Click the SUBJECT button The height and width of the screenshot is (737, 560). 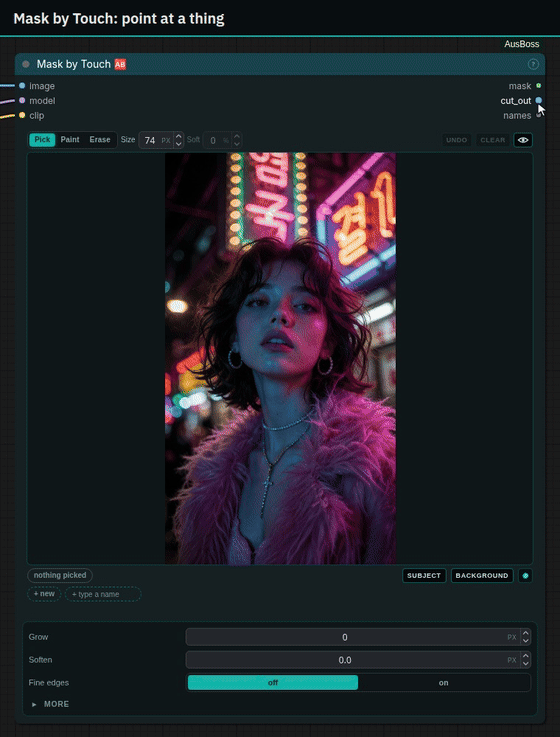coord(424,576)
